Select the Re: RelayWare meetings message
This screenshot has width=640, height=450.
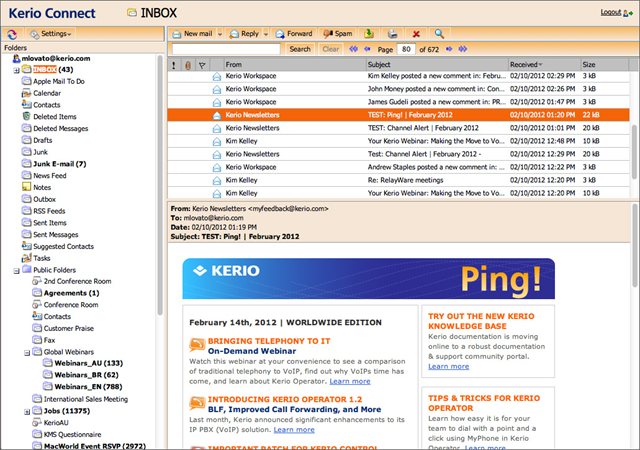coord(398,180)
